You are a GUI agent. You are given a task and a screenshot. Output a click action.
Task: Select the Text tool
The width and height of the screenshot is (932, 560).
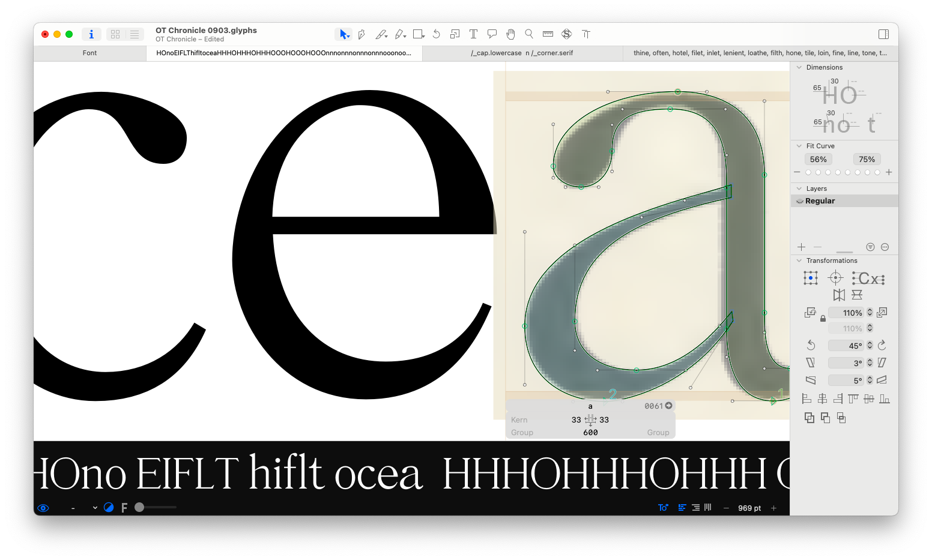(473, 34)
